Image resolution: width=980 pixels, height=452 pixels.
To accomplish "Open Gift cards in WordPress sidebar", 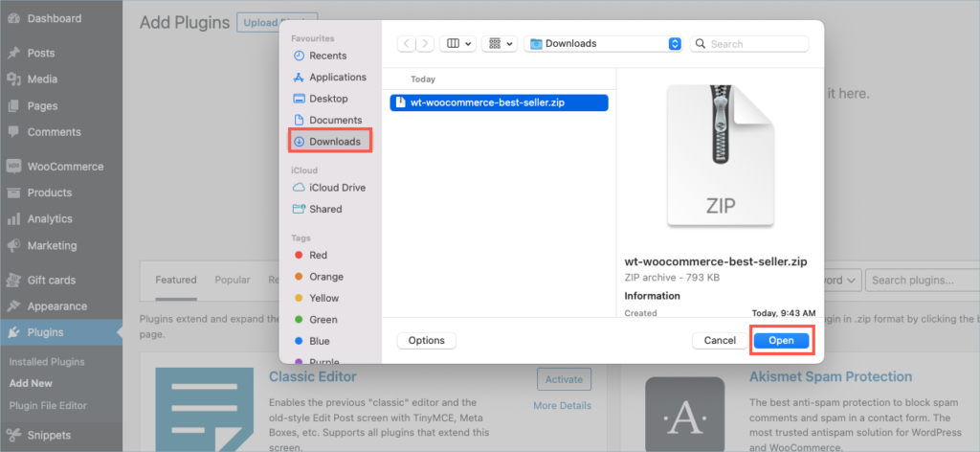I will [52, 280].
